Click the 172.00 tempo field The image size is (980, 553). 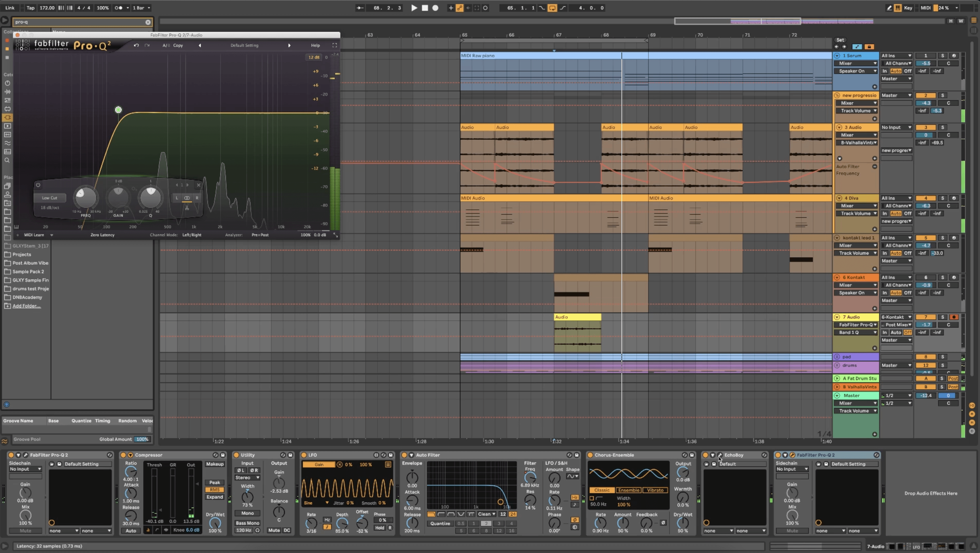click(x=47, y=7)
